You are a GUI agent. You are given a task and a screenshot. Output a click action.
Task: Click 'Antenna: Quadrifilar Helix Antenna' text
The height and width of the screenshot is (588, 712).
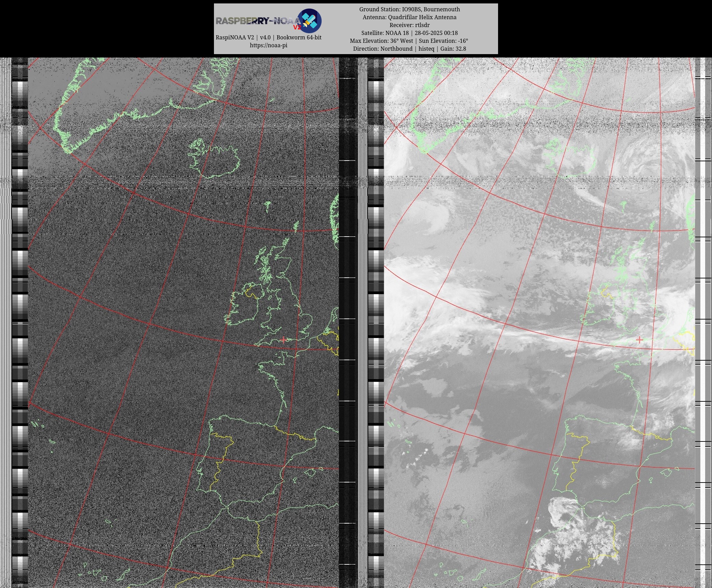coord(409,17)
